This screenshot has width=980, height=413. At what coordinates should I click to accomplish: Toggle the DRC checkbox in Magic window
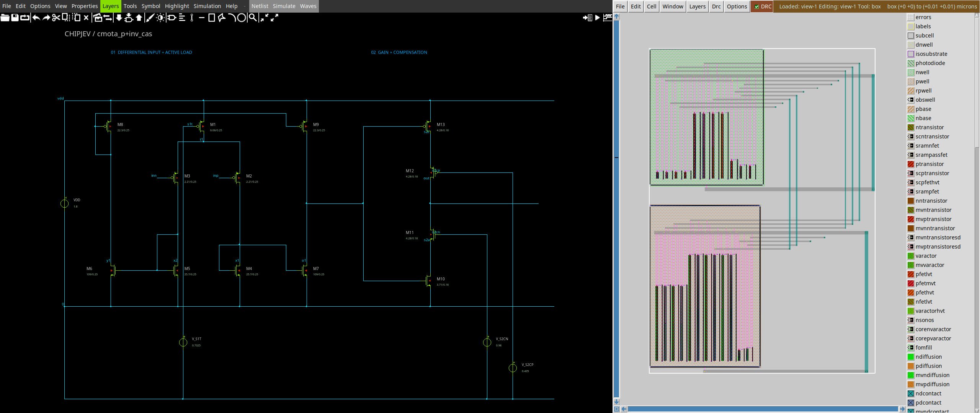(757, 7)
